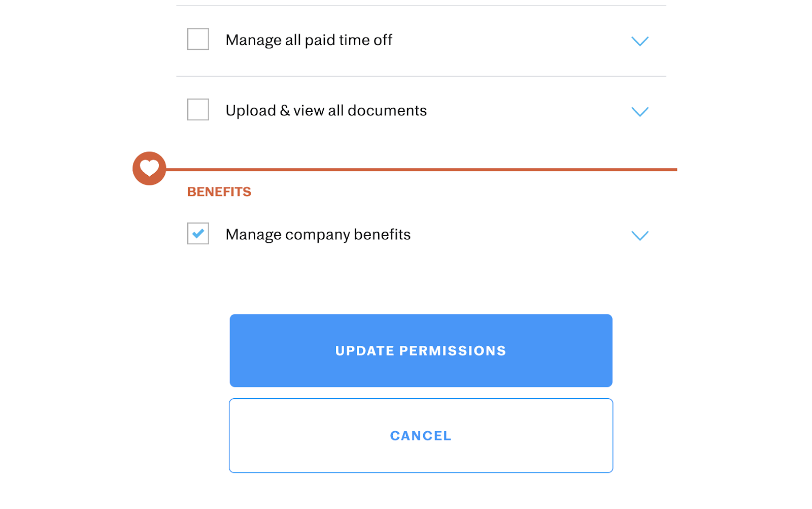This screenshot has width=812, height=509.
Task: Select the 'Manage all paid time off' label
Action: click(x=309, y=40)
